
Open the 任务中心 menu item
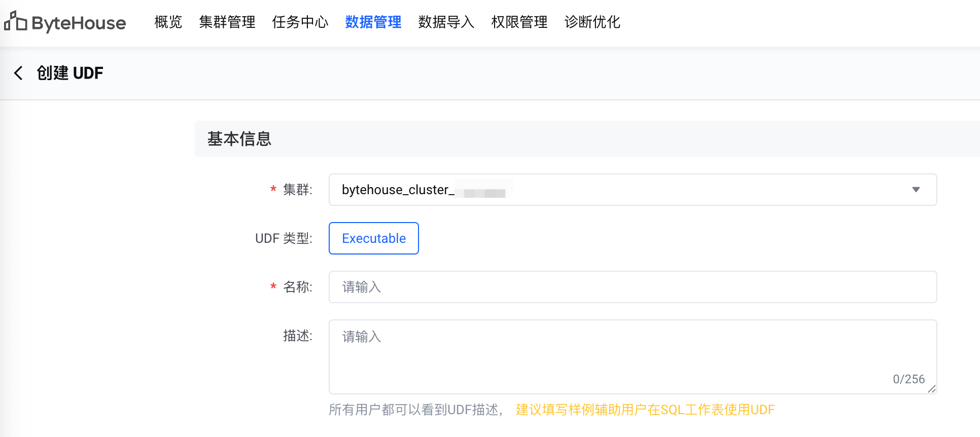[x=300, y=22]
